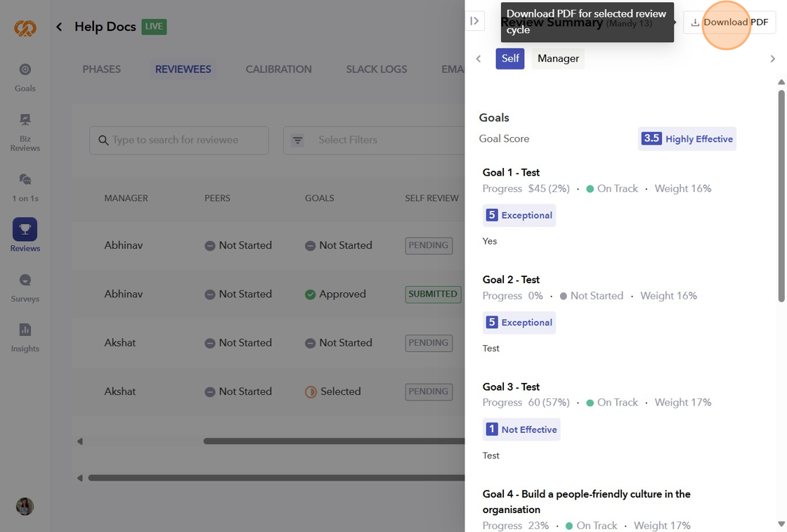Open Biz Reviews in the sidebar
Image resolution: width=787 pixels, height=532 pixels.
pyautogui.click(x=25, y=132)
